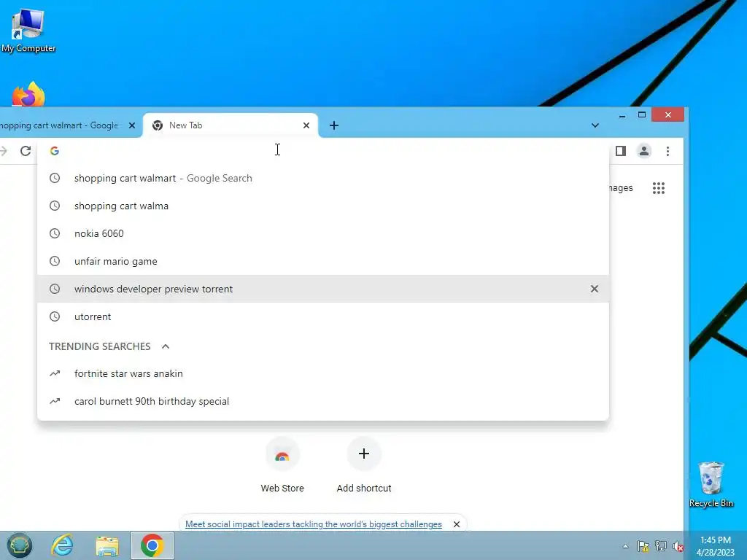
Task: Select the 'nokia 6060' history suggestion
Action: point(323,233)
